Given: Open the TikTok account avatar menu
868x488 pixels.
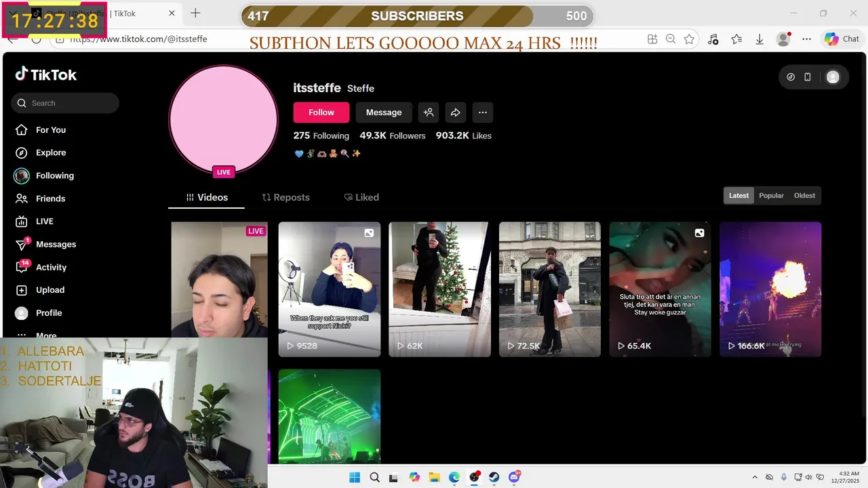Looking at the screenshot, I should pos(833,77).
